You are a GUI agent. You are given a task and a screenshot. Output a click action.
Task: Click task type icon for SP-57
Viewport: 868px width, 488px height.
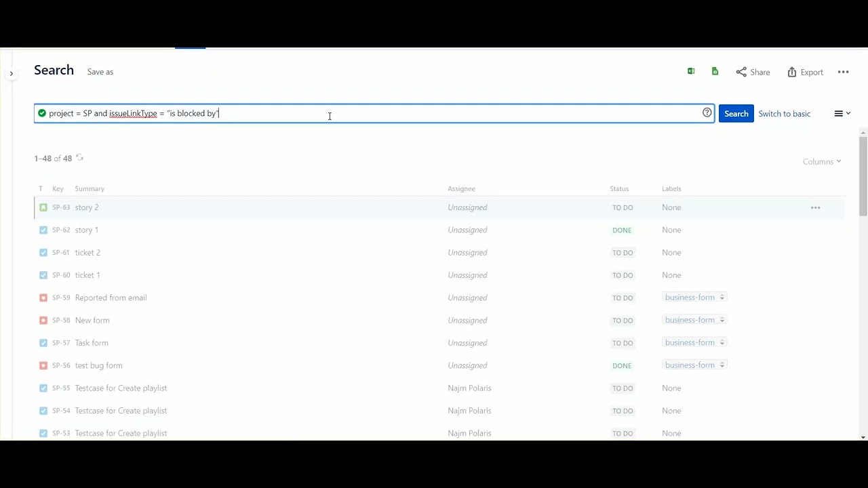coord(43,343)
